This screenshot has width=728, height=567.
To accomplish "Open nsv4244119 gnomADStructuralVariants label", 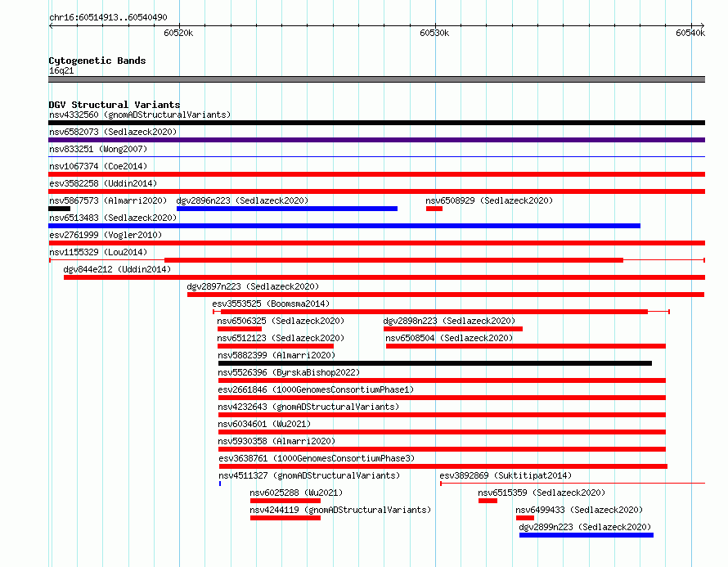I will tap(340, 510).
